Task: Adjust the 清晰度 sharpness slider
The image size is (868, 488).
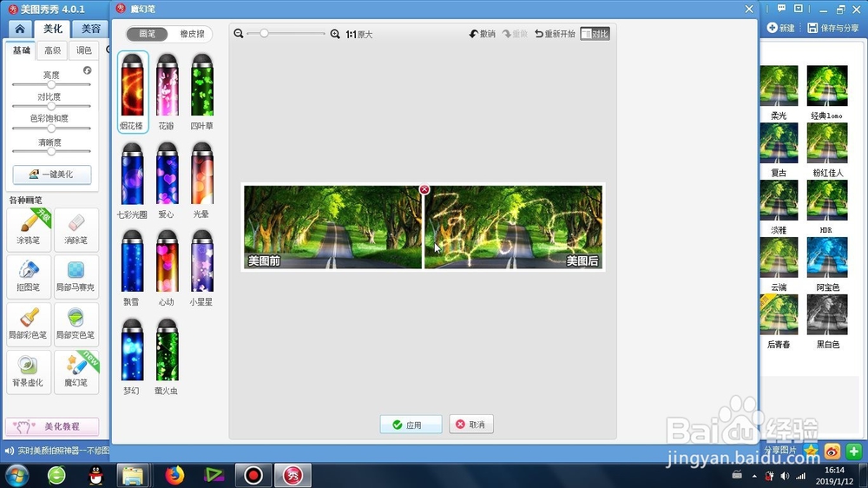Action: coord(51,151)
